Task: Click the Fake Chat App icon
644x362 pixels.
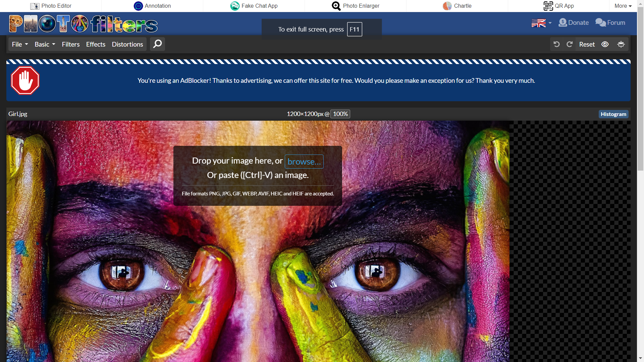Action: point(235,6)
